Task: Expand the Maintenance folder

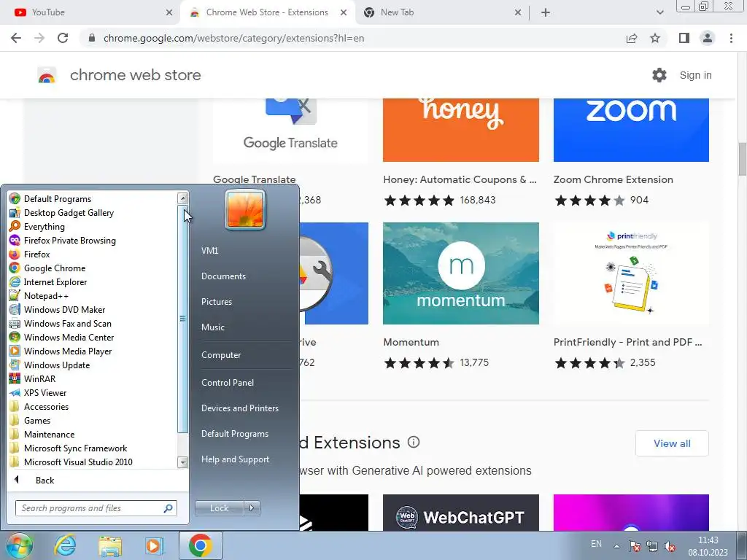Action: point(42,434)
